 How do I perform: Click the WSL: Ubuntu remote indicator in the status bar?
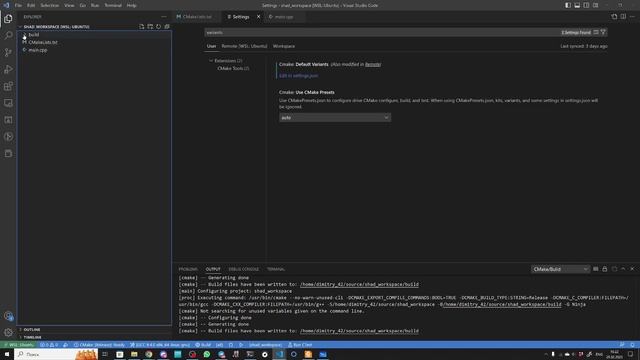[x=19, y=345]
